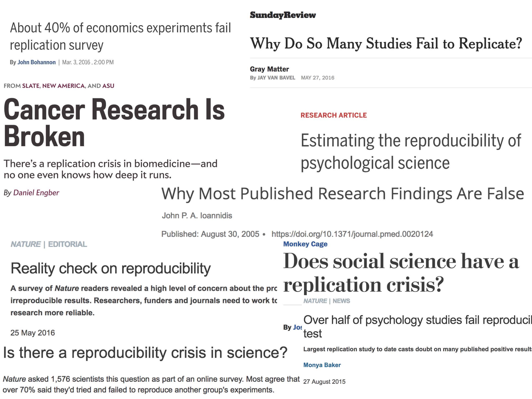The image size is (532, 399).
Task: Open Daniel Engber author page
Action: [36, 193]
